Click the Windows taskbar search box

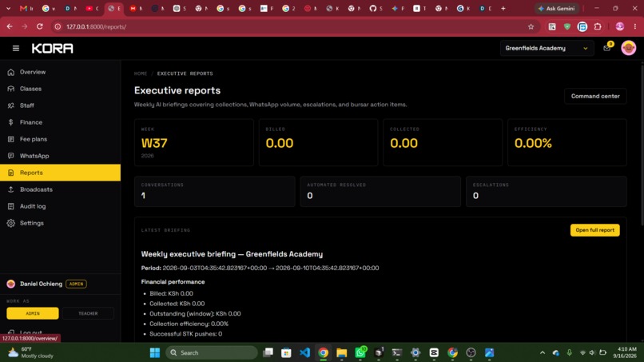[x=212, y=352]
